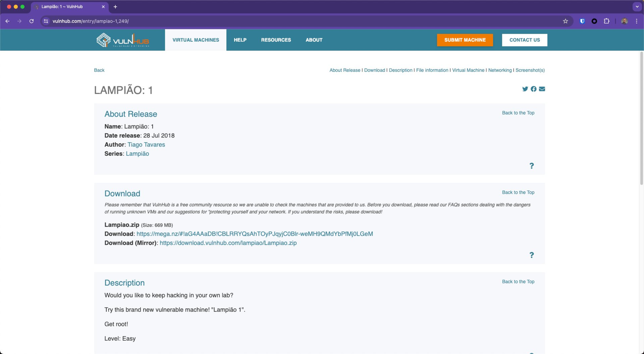Jump to Description anchor link
Image resolution: width=644 pixels, height=354 pixels.
pos(400,70)
